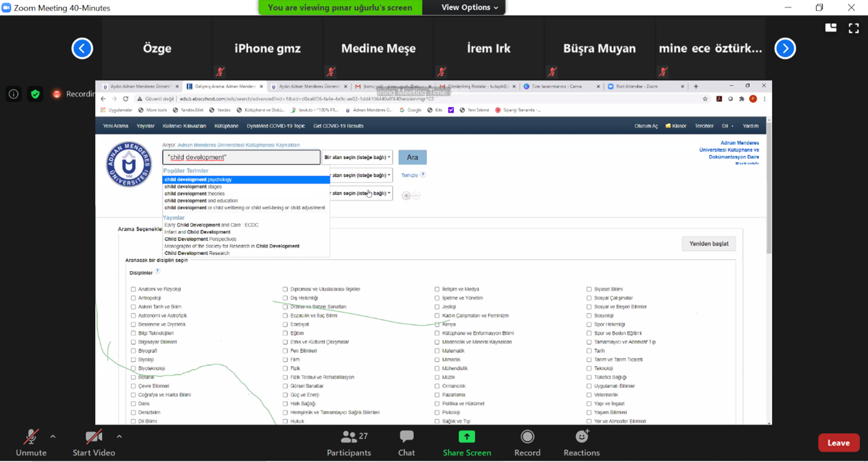Start Video with the camera icon
Image resolution: width=868 pixels, height=462 pixels.
point(93,437)
